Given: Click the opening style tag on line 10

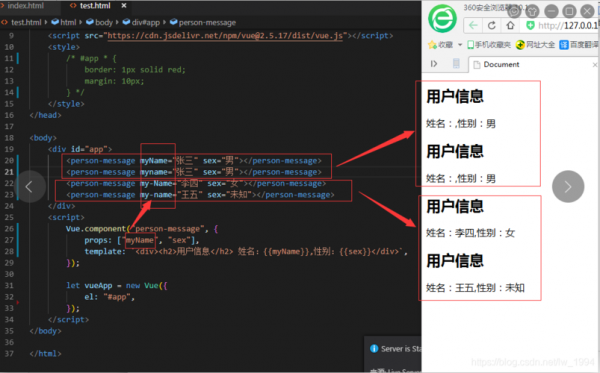Looking at the screenshot, I should (x=64, y=47).
